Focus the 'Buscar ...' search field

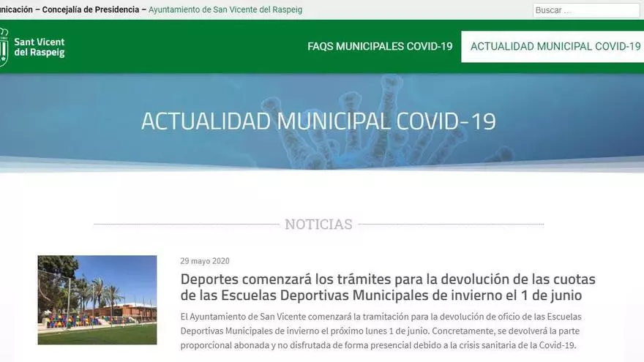pyautogui.click(x=585, y=10)
